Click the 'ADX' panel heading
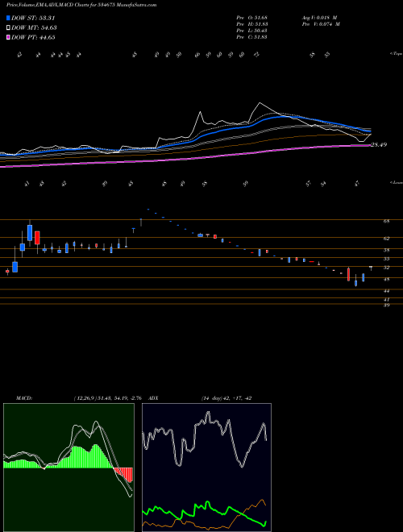The height and width of the screenshot is (532, 403). pos(153,398)
